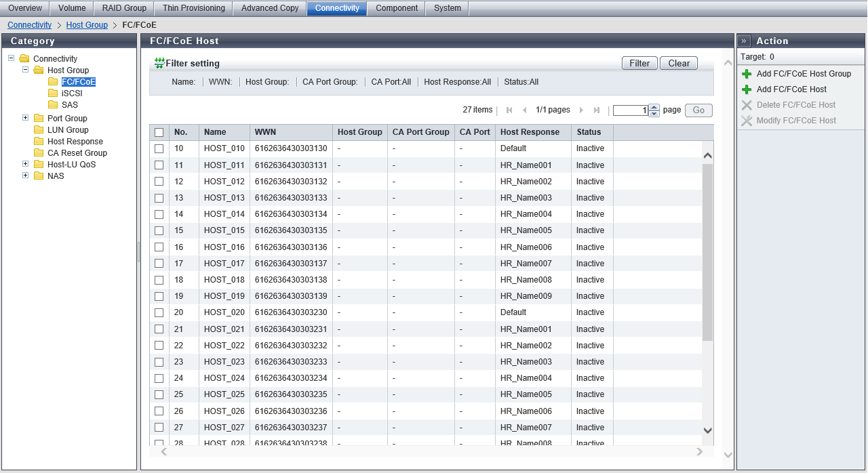Image resolution: width=868 pixels, height=473 pixels.
Task: Click the green plus Add FC/FCoE Host icon
Action: click(x=747, y=89)
